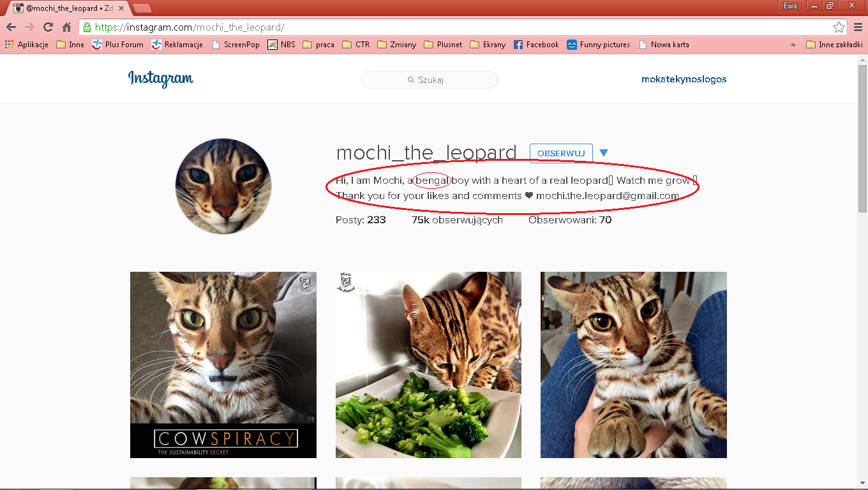Viewport: 868px width, 490px height.
Task: Open a new tab next to the Instagram tab
Action: 142,8
